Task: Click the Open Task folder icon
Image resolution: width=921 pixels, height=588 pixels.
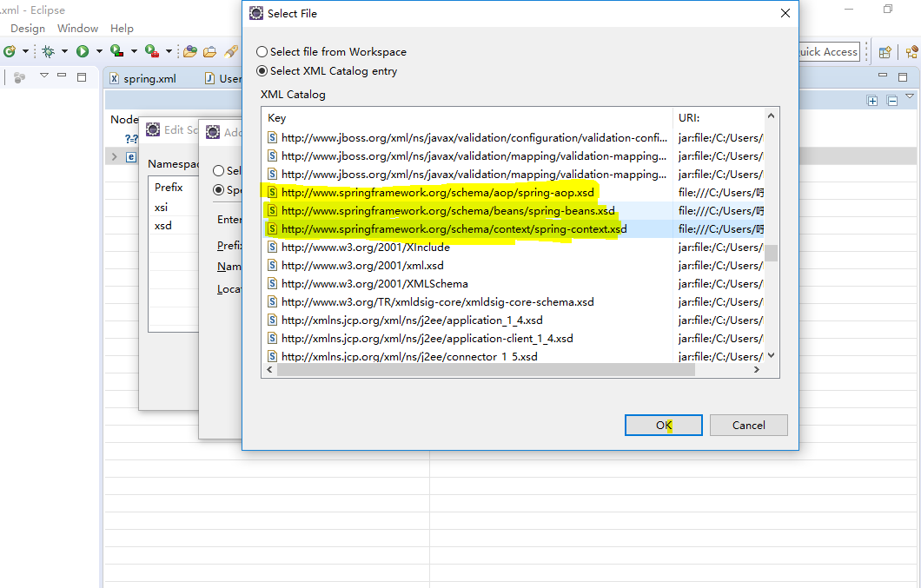Action: click(x=209, y=52)
